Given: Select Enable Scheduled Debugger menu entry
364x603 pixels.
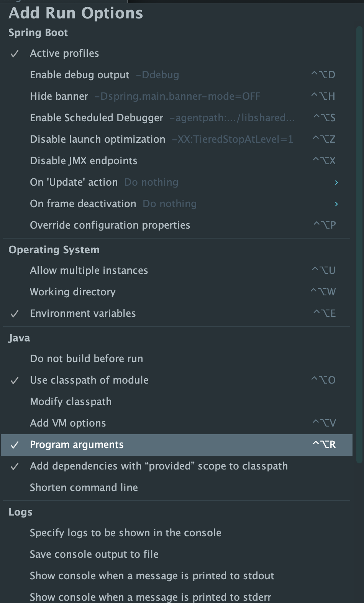Looking at the screenshot, I should [177, 118].
